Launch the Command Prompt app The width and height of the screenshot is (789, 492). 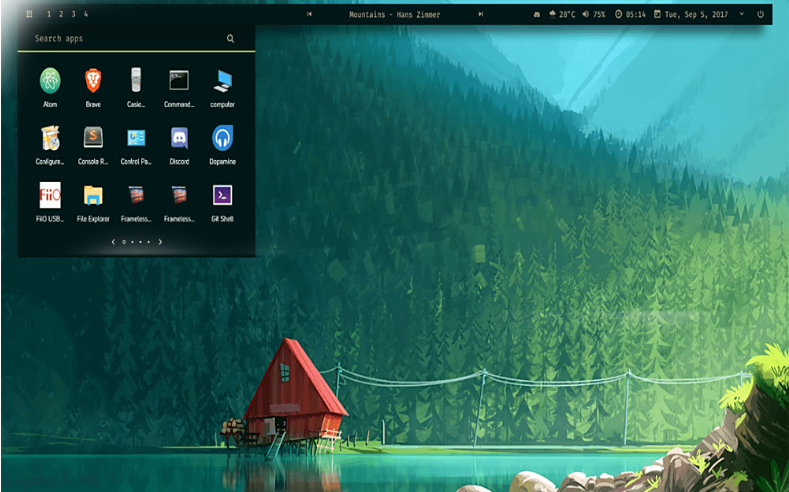point(179,81)
